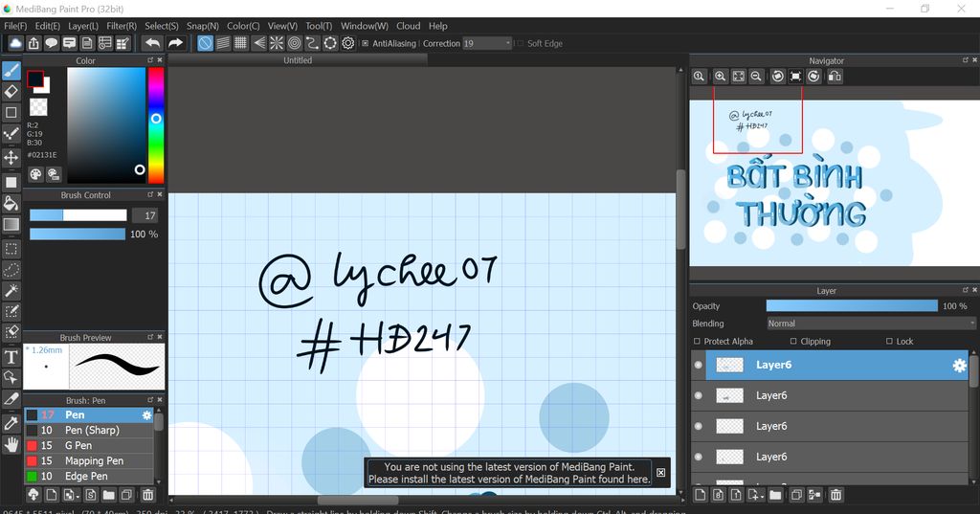
Task: Open Pen brush settings gear
Action: coord(146,415)
